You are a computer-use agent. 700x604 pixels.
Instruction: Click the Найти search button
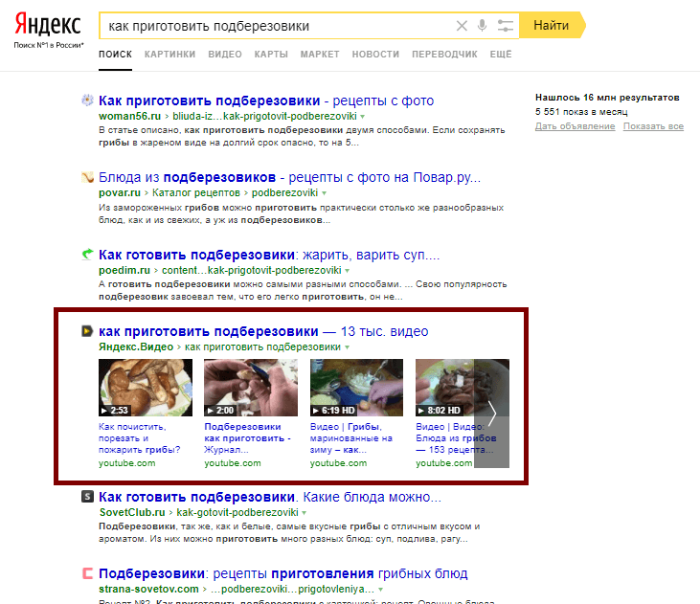tap(552, 26)
